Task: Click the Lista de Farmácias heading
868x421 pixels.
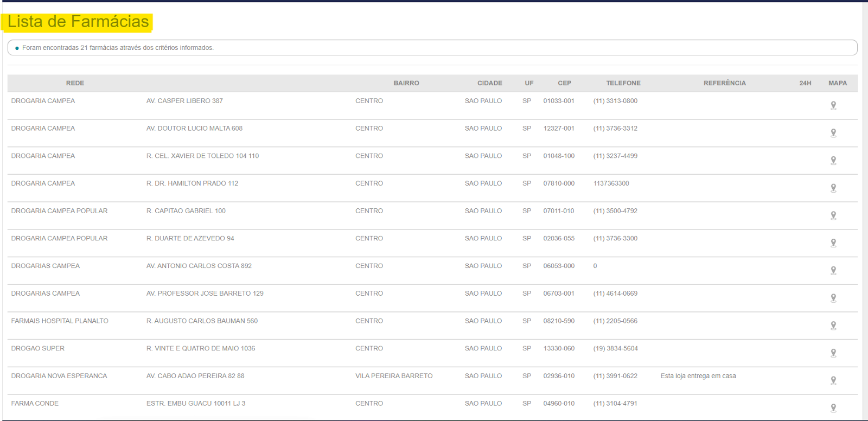Action: click(78, 22)
